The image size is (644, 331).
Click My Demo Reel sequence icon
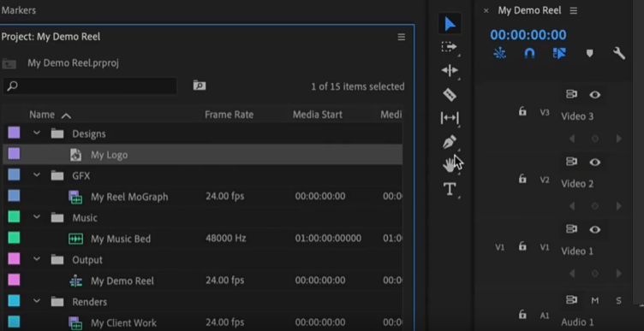pyautogui.click(x=75, y=281)
